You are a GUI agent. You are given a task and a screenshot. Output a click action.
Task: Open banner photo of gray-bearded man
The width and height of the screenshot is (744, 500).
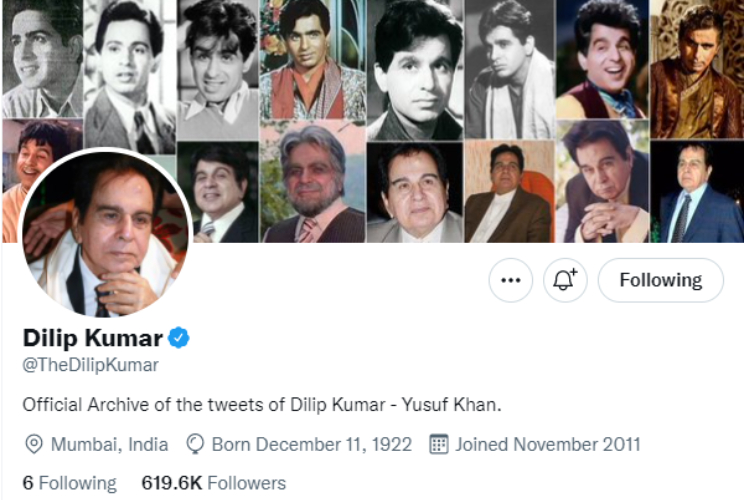312,182
